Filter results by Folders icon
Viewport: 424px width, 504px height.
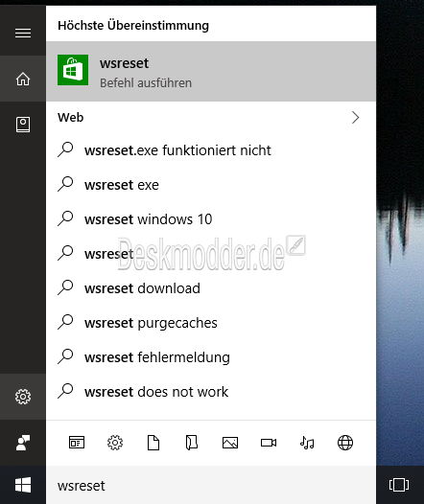192,443
